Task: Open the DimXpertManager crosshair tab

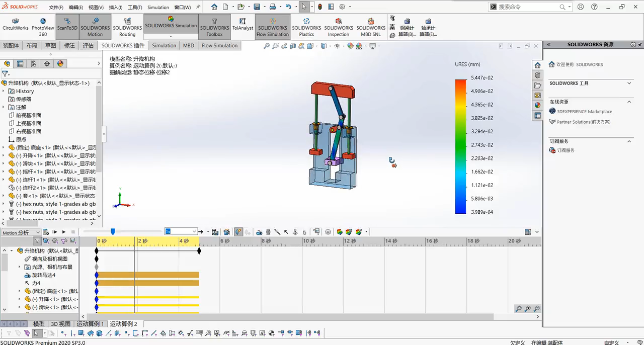Action: [x=47, y=64]
